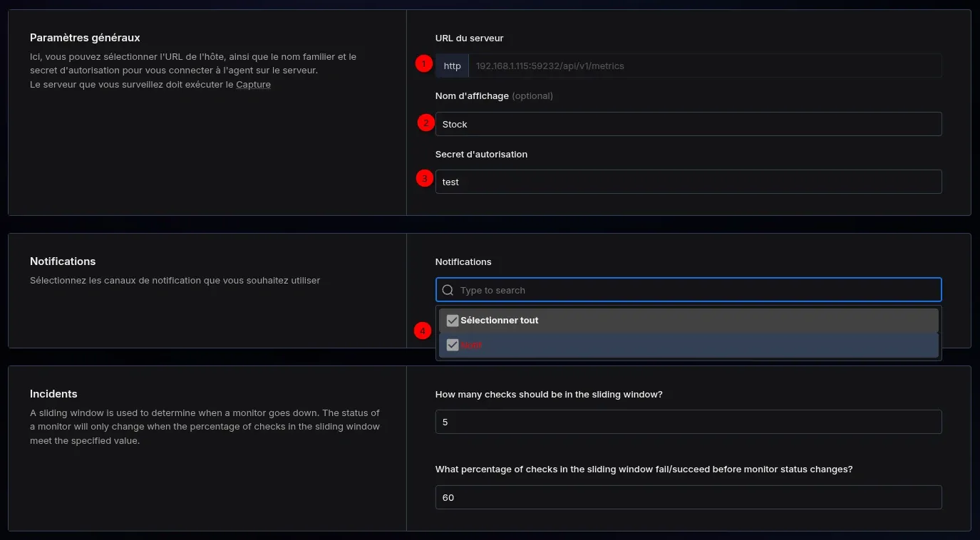Click the Paramètres généraux heading

coord(85,38)
